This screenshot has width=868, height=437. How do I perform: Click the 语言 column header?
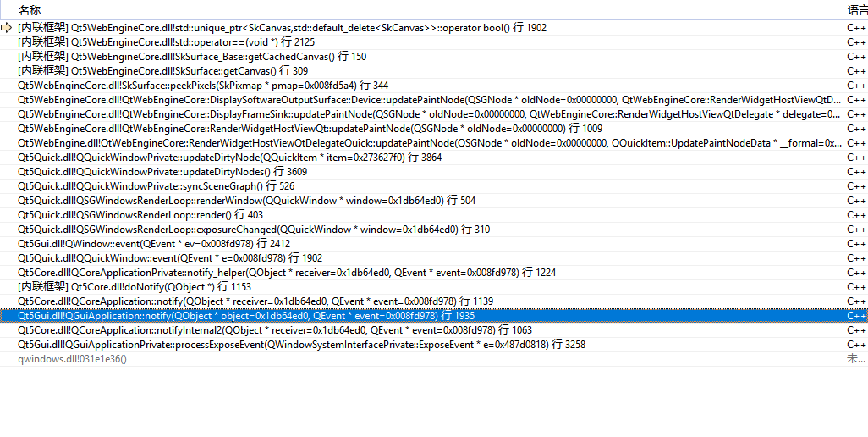pos(856,10)
